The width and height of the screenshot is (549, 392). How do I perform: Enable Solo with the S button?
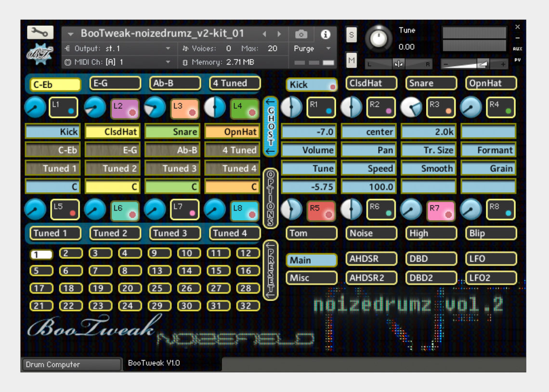point(351,35)
